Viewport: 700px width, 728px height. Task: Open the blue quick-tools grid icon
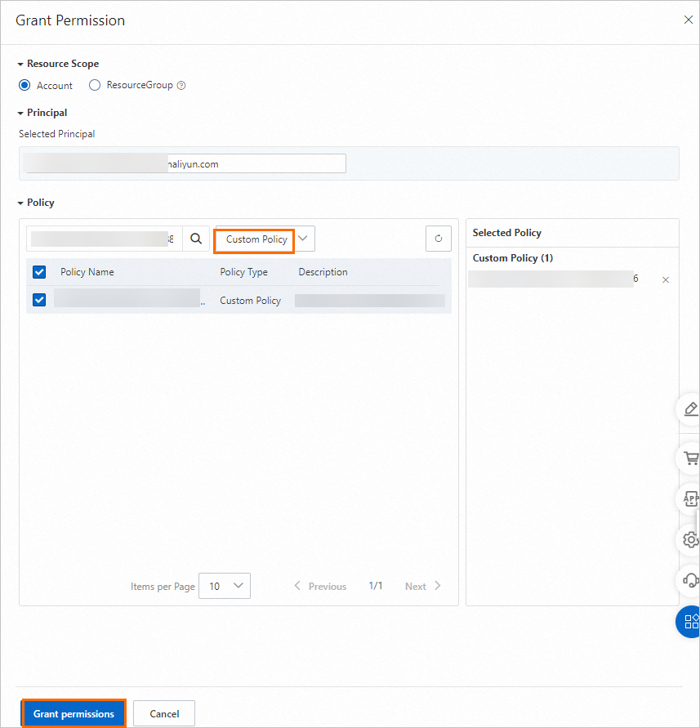point(689,622)
